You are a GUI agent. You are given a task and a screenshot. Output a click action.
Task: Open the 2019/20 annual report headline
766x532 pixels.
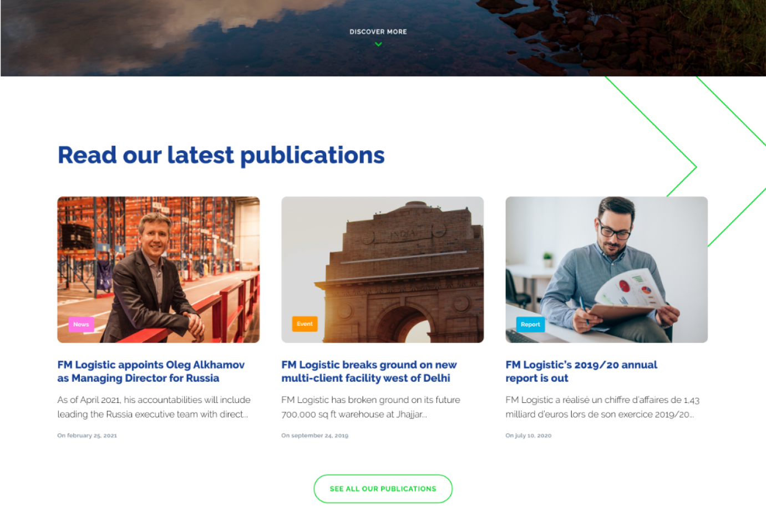pyautogui.click(x=581, y=371)
